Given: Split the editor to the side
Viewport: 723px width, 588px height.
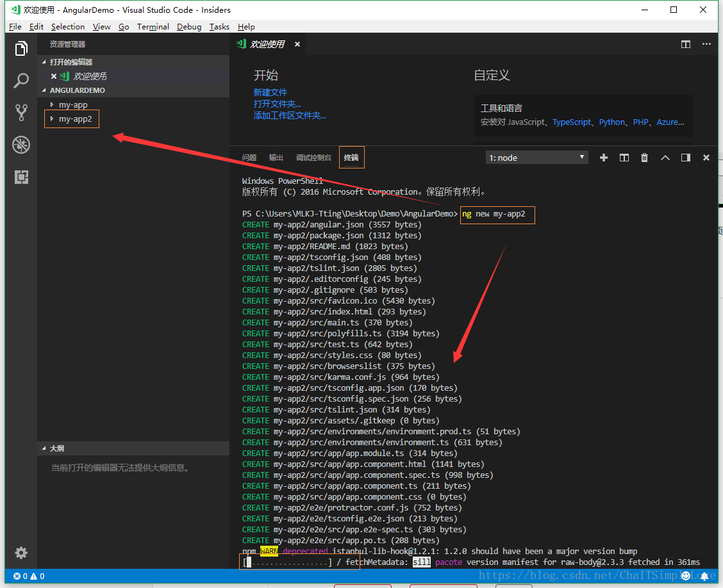Looking at the screenshot, I should pos(686,44).
